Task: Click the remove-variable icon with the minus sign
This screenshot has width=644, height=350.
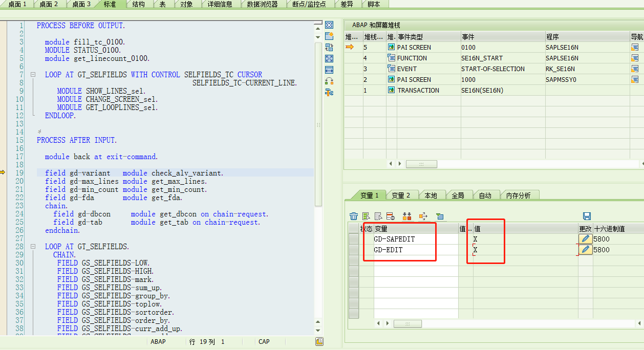Action: pyautogui.click(x=391, y=216)
